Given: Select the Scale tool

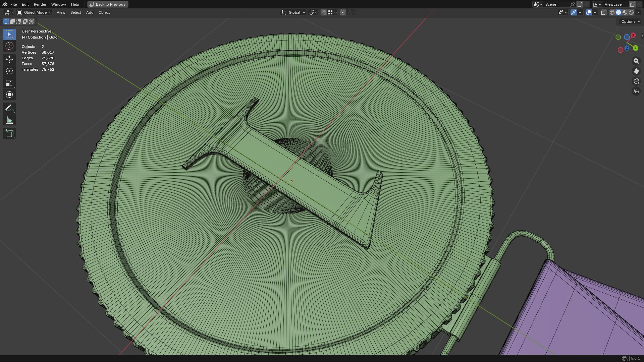Looking at the screenshot, I should pyautogui.click(x=9, y=83).
